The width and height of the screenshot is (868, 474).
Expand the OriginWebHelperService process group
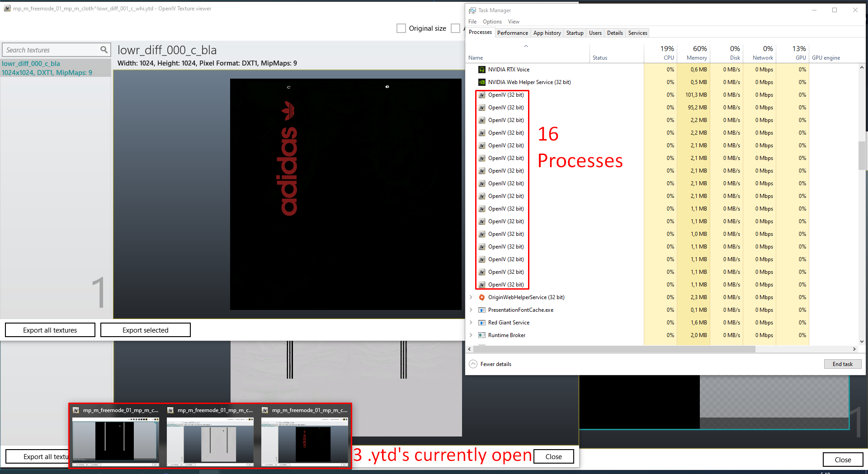click(x=471, y=297)
